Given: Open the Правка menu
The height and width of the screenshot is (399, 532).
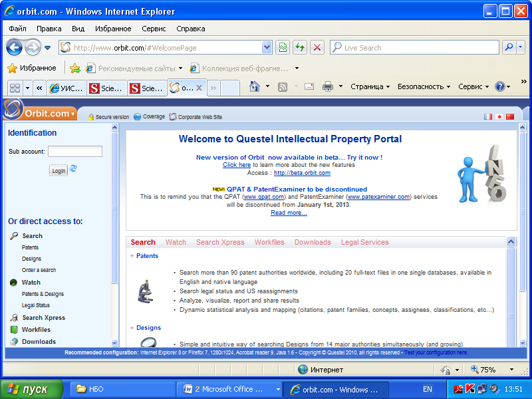Looking at the screenshot, I should click(x=49, y=29).
